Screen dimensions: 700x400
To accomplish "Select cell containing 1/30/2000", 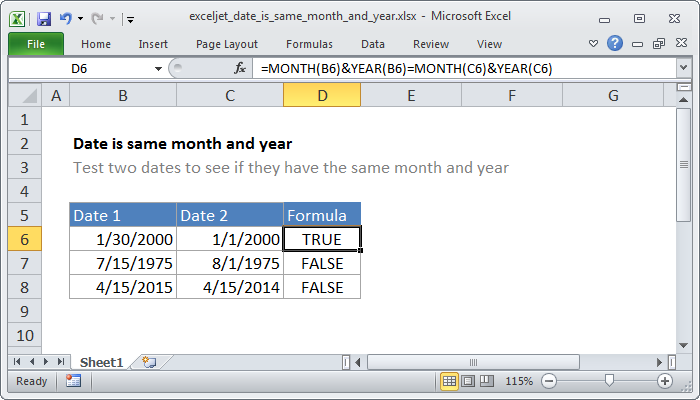I will (x=123, y=239).
